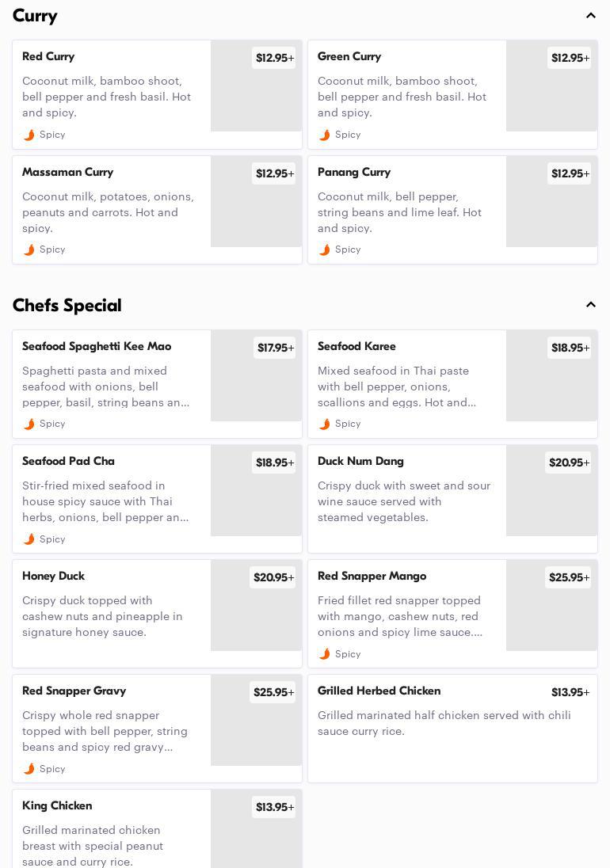Collapse the Chefs Special section chevron
610x868 pixels.
click(590, 305)
